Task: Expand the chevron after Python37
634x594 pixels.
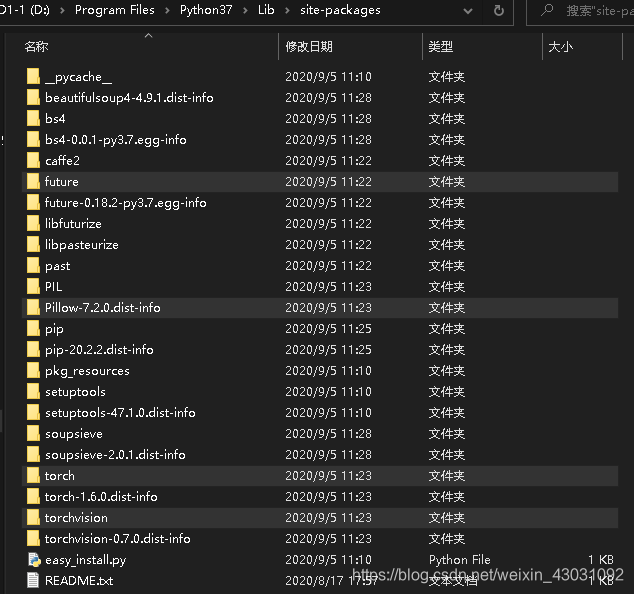Action: (x=245, y=11)
